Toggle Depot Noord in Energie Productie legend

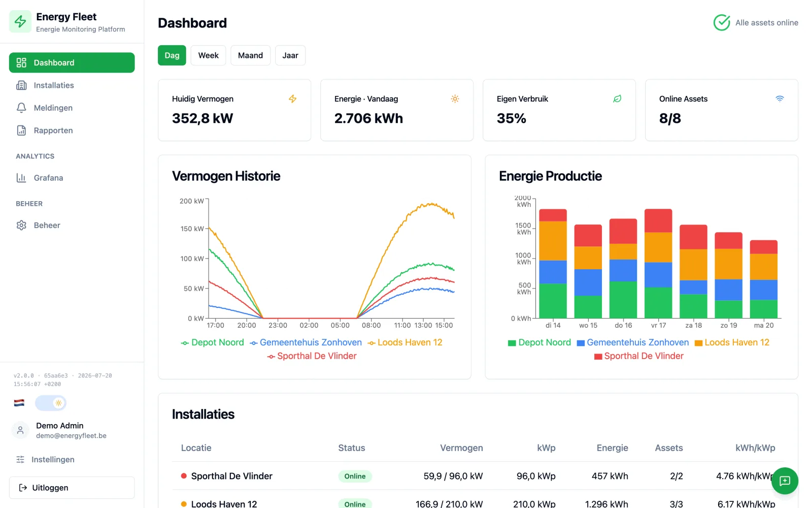point(539,342)
